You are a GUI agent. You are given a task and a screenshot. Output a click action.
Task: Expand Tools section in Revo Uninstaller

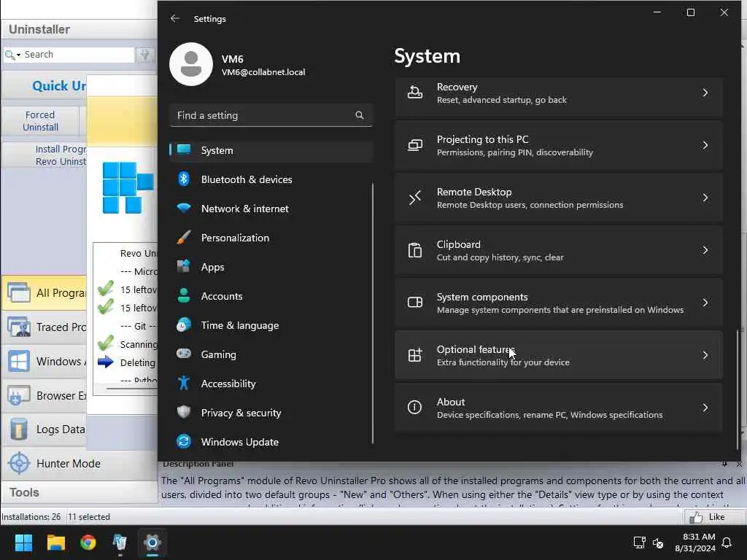coord(79,492)
